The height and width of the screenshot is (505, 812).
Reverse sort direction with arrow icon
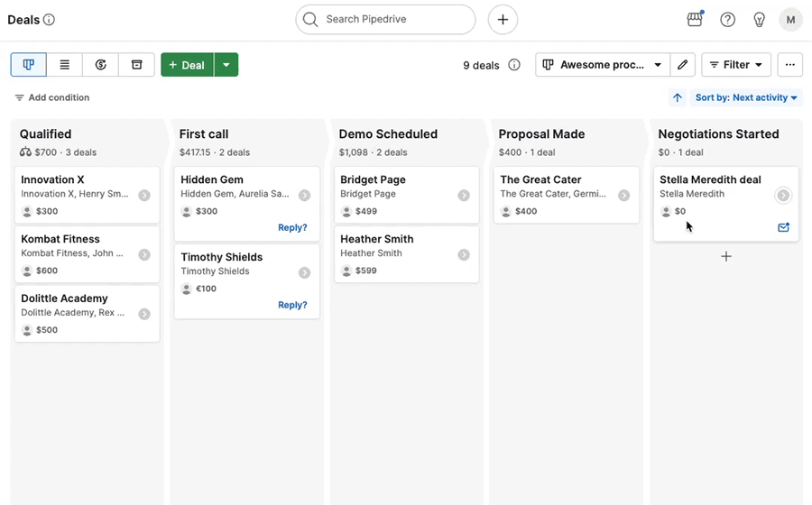[x=678, y=97]
